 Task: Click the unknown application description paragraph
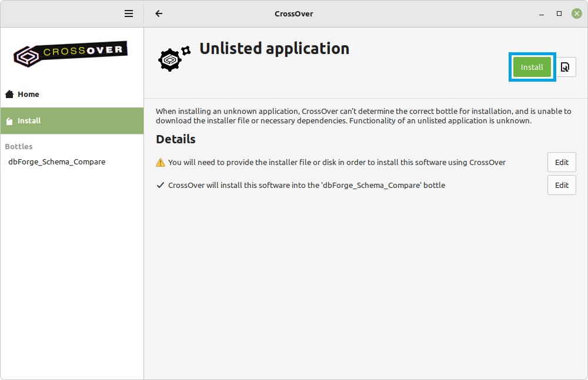(363, 116)
